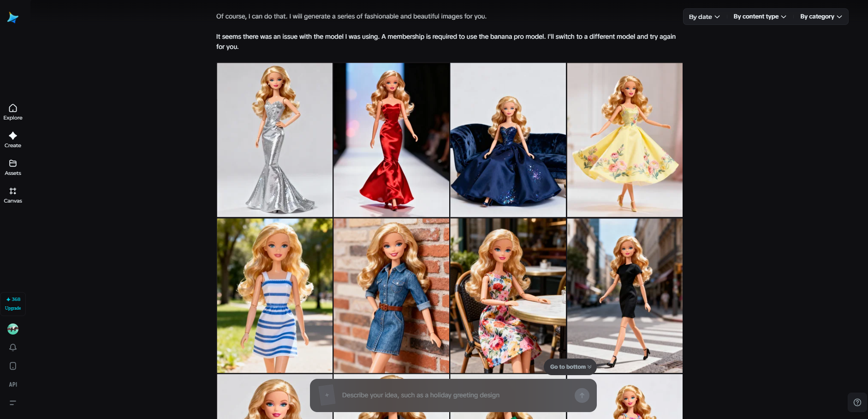This screenshot has height=419, width=868.
Task: Open the denim shirt dress image
Action: pos(392,296)
